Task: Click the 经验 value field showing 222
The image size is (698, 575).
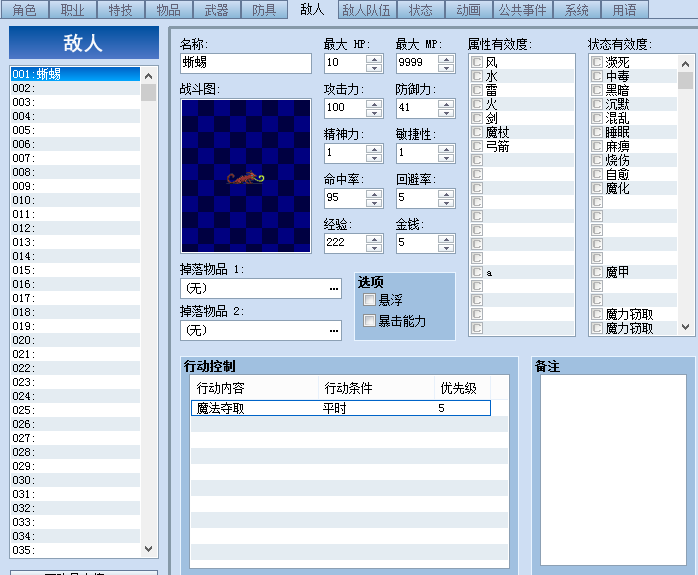Action: 346,243
